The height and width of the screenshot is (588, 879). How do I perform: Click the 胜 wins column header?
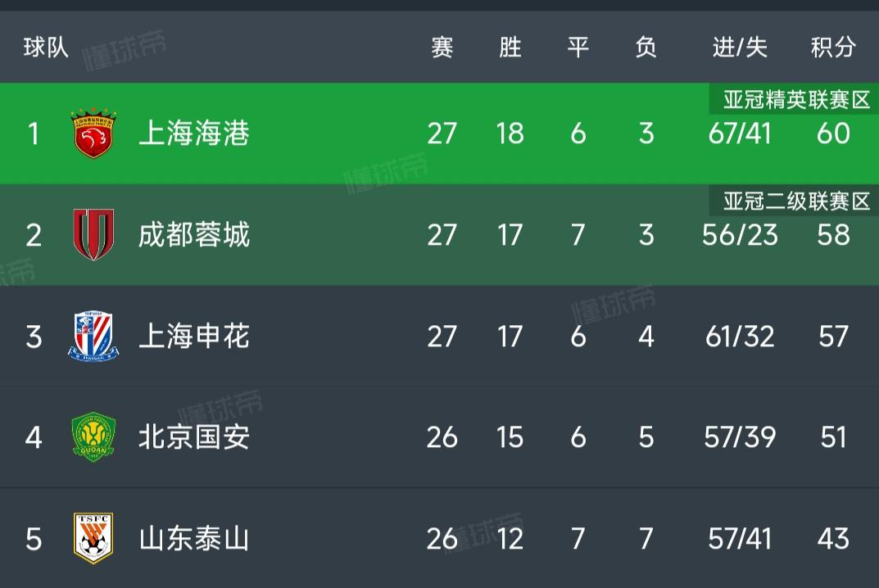point(510,47)
